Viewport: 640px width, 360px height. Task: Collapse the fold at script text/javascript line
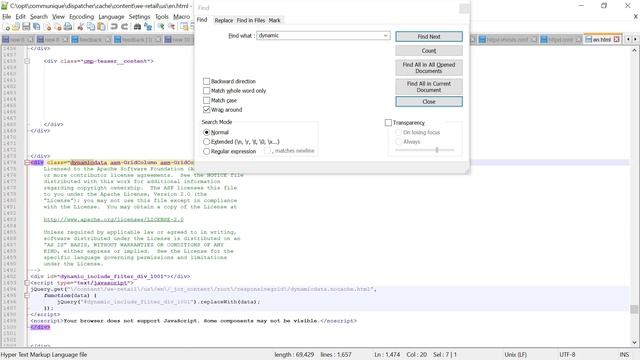[27, 283]
